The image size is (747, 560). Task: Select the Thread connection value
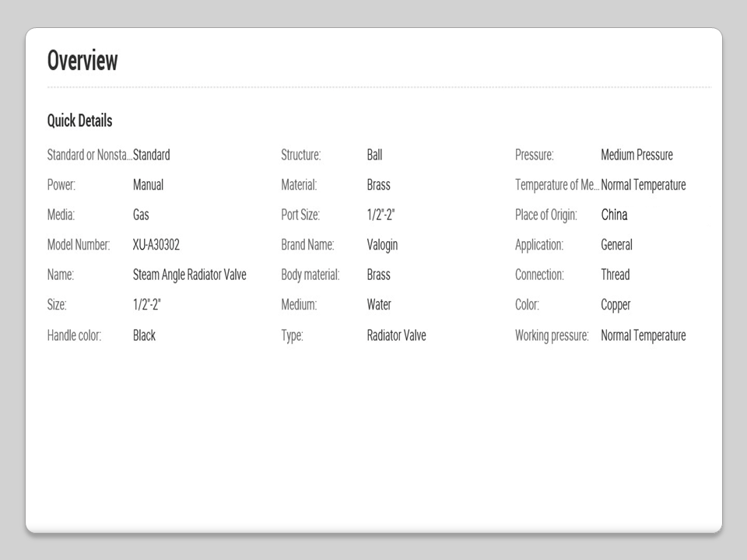pos(615,275)
